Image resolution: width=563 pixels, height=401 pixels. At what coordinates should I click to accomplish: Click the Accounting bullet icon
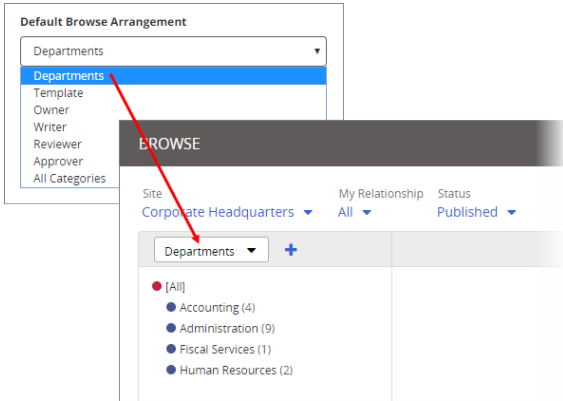(171, 307)
